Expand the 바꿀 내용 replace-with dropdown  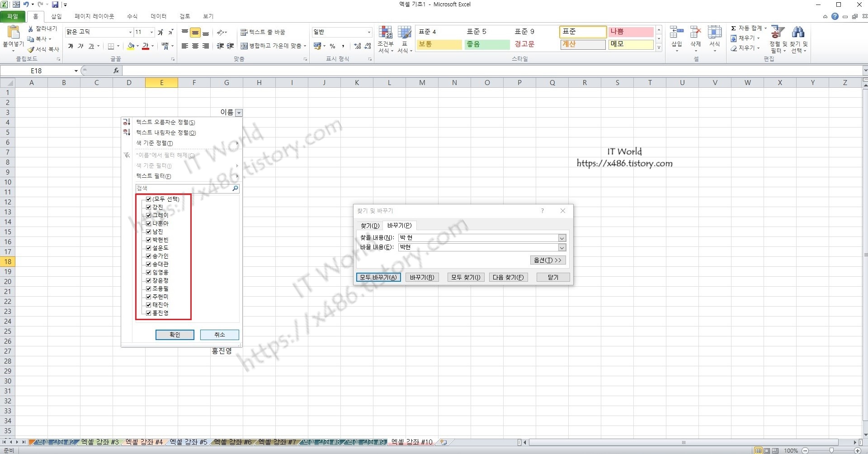coord(562,247)
